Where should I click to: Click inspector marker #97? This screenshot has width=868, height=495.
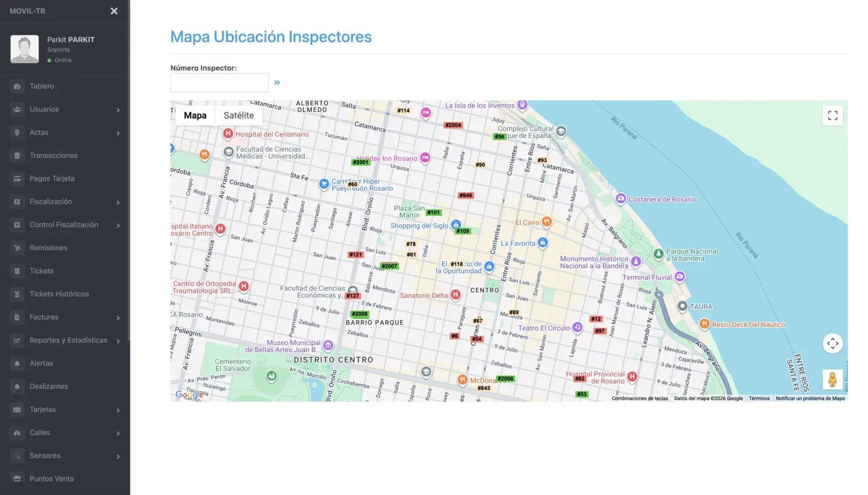point(599,331)
